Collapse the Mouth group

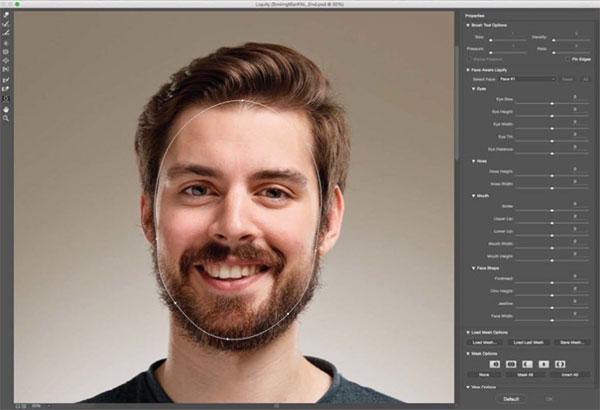474,196
